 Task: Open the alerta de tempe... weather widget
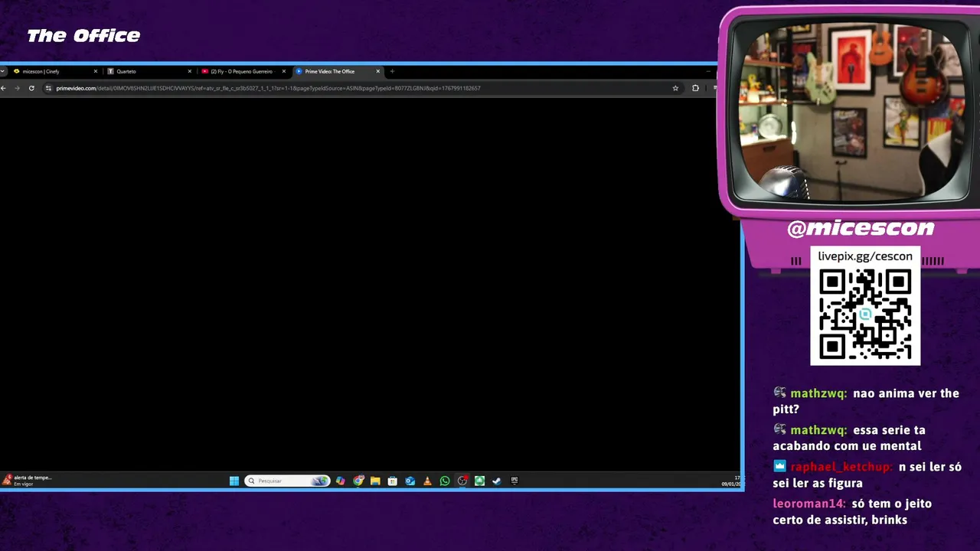pyautogui.click(x=27, y=481)
